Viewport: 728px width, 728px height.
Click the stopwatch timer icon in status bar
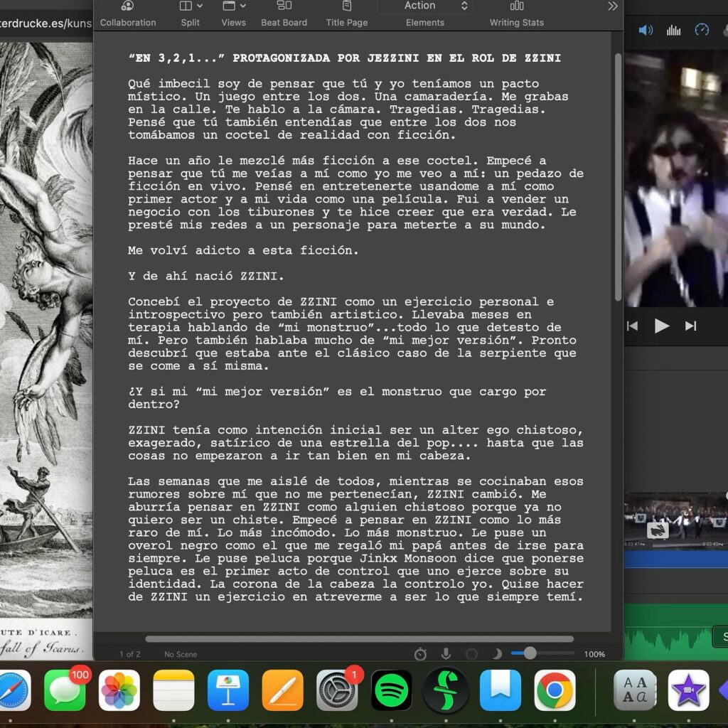420,654
